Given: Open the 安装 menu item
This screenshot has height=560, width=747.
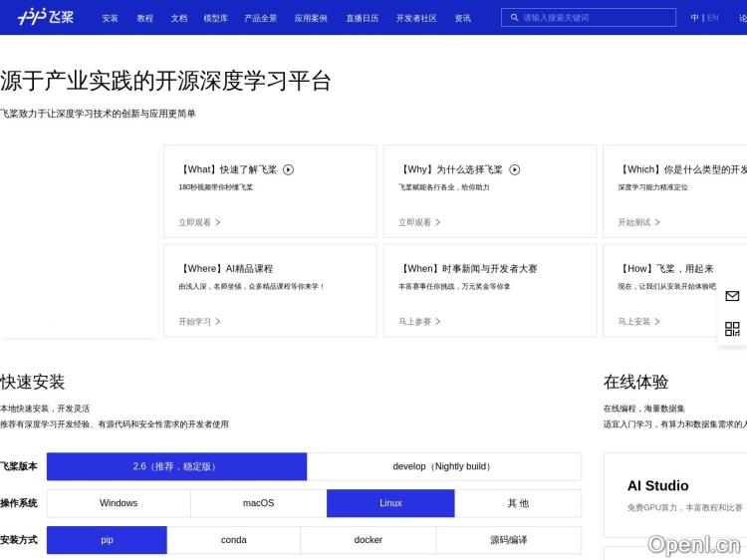Looking at the screenshot, I should pos(110,18).
